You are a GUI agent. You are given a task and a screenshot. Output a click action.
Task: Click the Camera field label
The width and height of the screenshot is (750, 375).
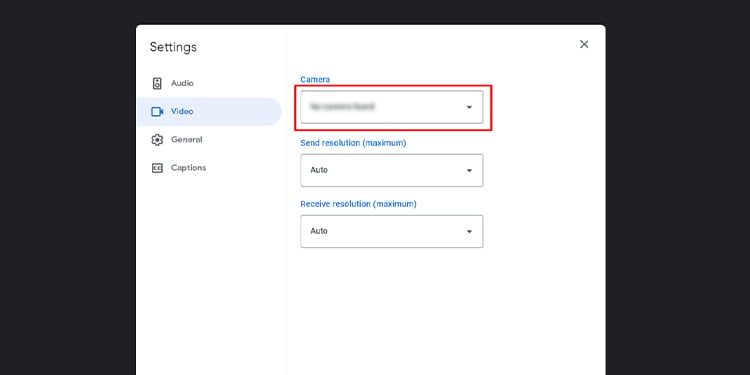tap(315, 79)
